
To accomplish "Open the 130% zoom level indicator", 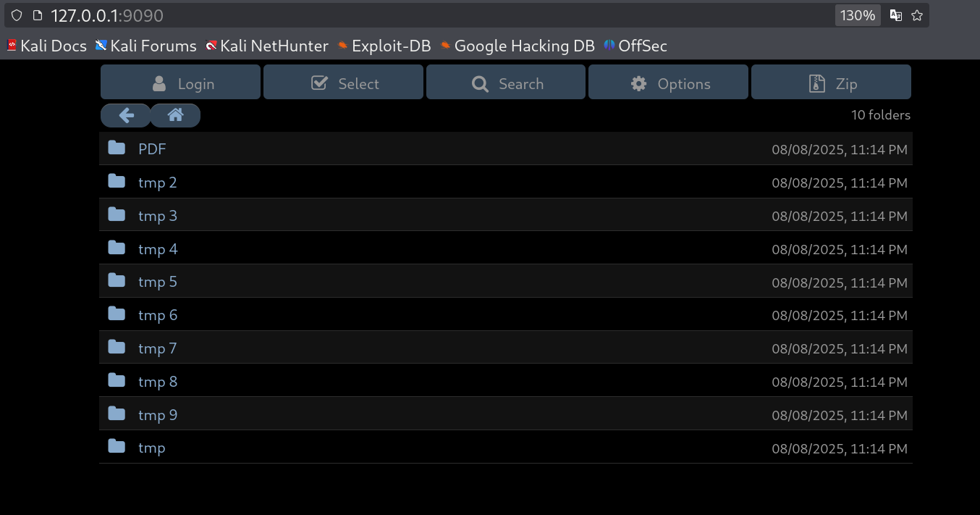I will (x=858, y=15).
